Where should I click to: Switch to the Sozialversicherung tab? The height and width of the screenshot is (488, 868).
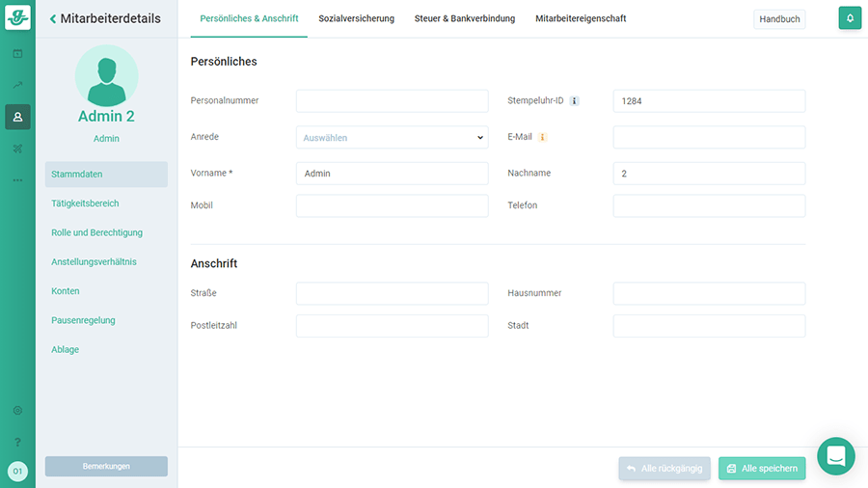(356, 18)
